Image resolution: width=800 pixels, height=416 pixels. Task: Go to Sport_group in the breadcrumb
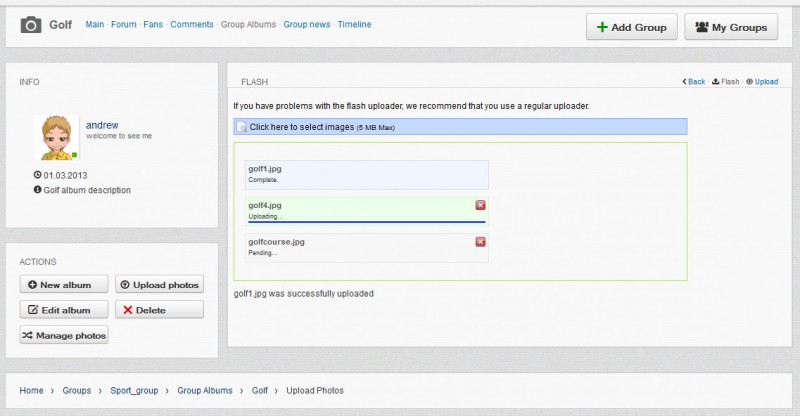click(x=134, y=390)
